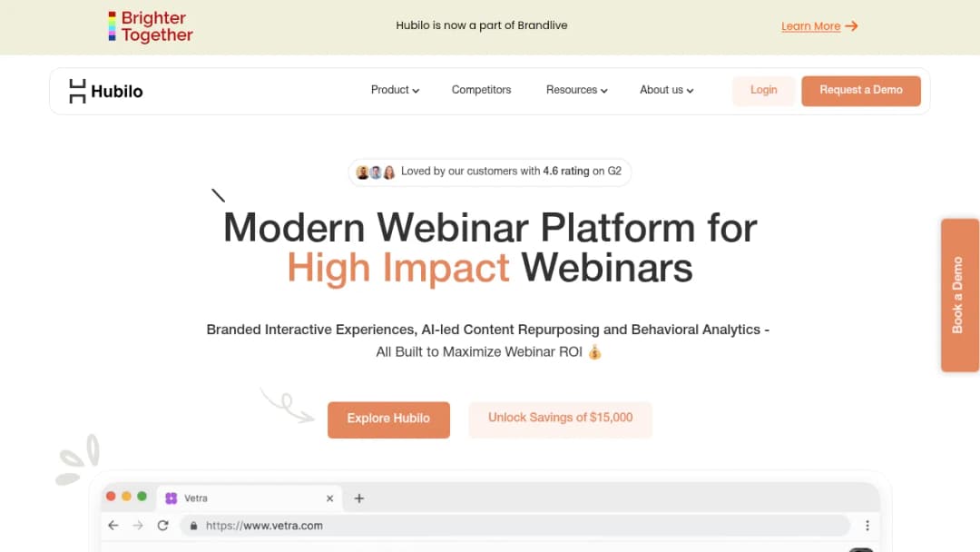Click the green window dot in mockup
The width and height of the screenshot is (980, 552).
pos(142,497)
